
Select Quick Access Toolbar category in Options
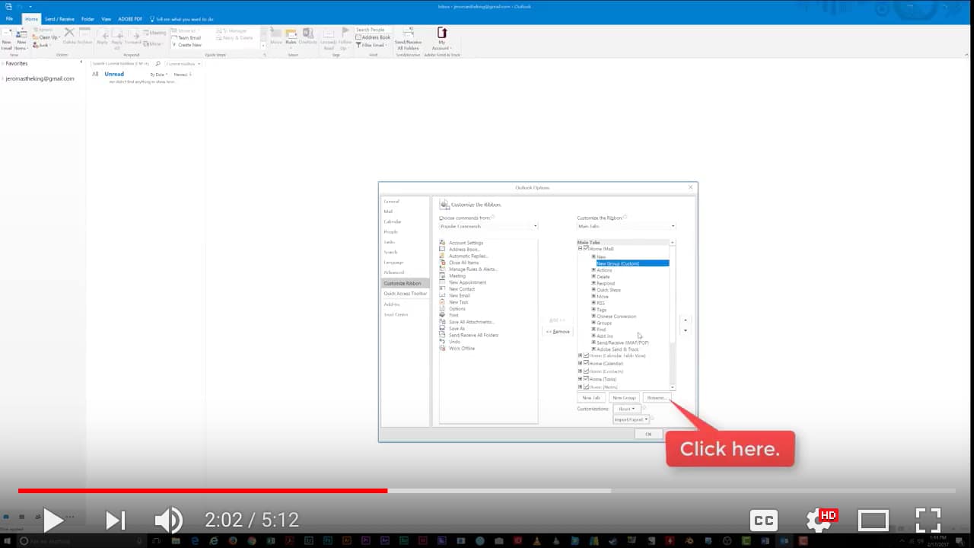(406, 294)
